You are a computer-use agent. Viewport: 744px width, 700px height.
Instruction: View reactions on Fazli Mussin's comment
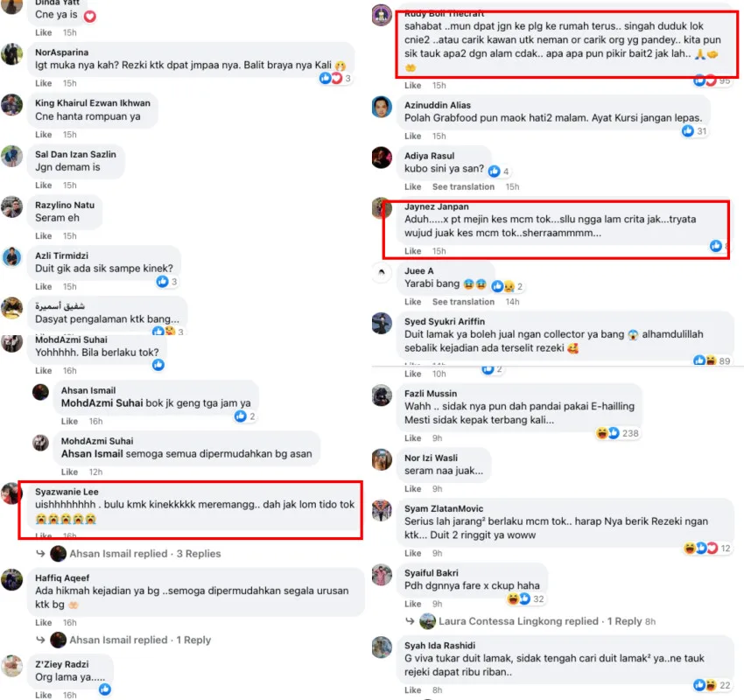click(x=617, y=433)
